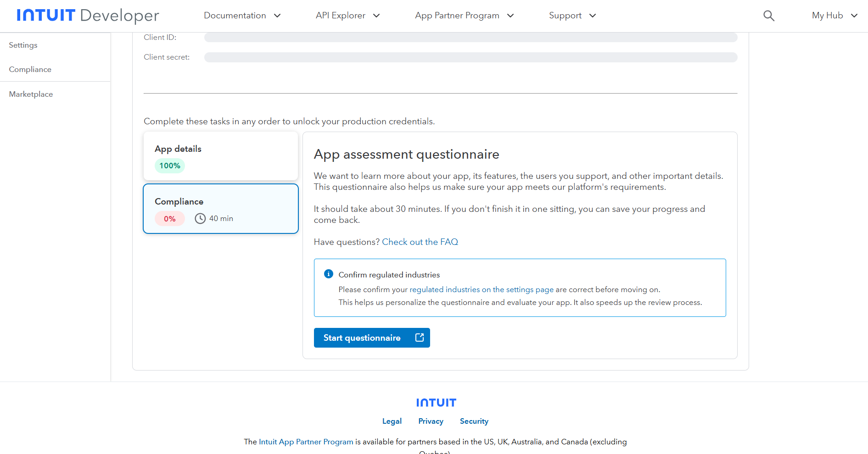Expand the App Partner Program menu

464,16
